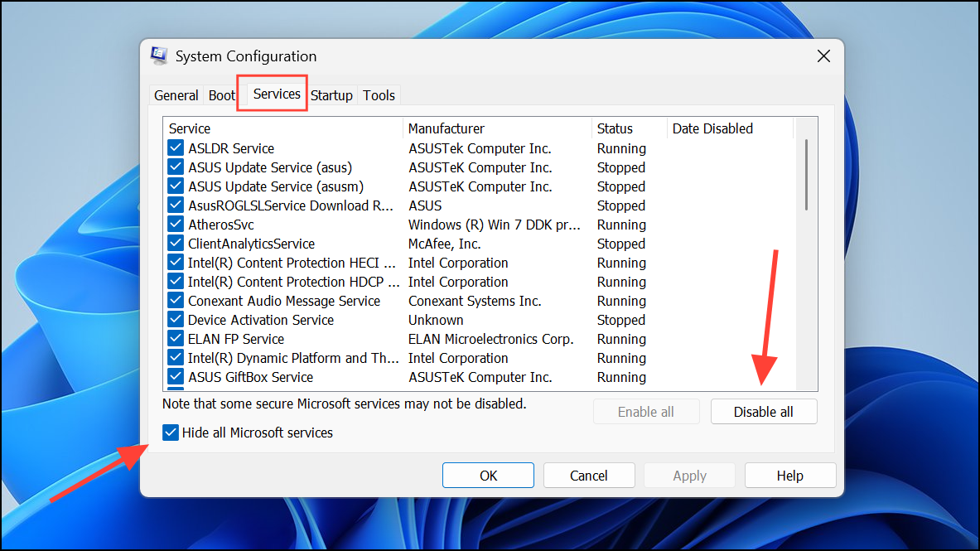
Task: Toggle ClientAnalyticsService checkbox
Action: coord(176,244)
